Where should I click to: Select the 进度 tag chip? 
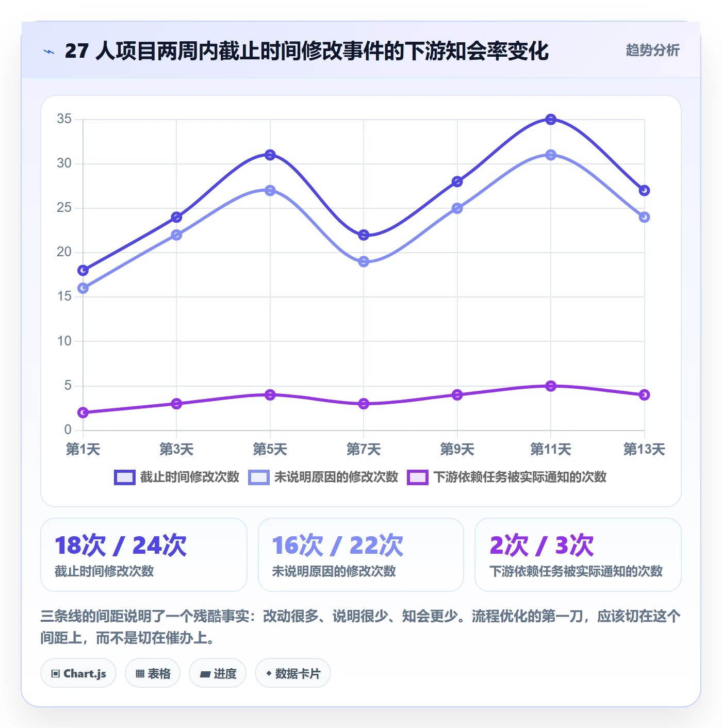pyautogui.click(x=218, y=673)
